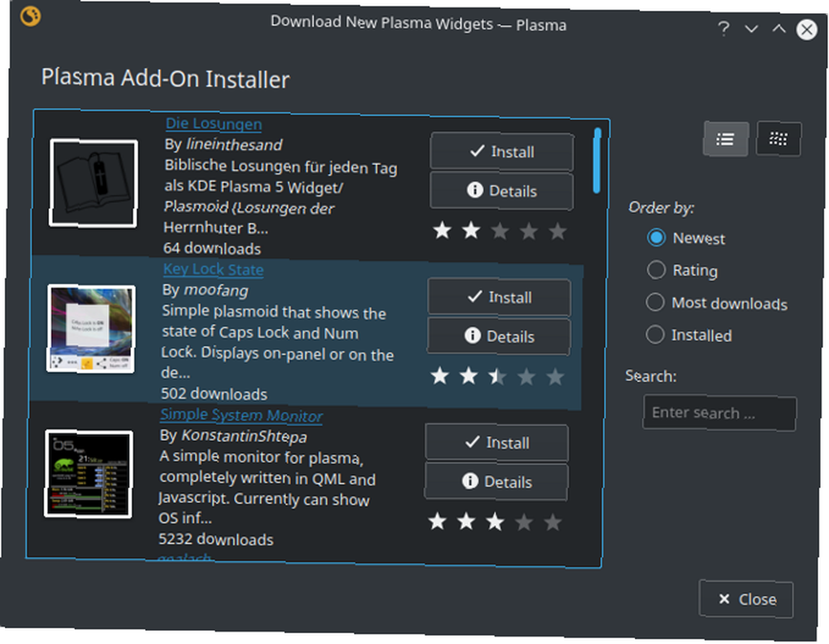Install the Key Lock State widget
The width and height of the screenshot is (829, 644).
coord(499,298)
